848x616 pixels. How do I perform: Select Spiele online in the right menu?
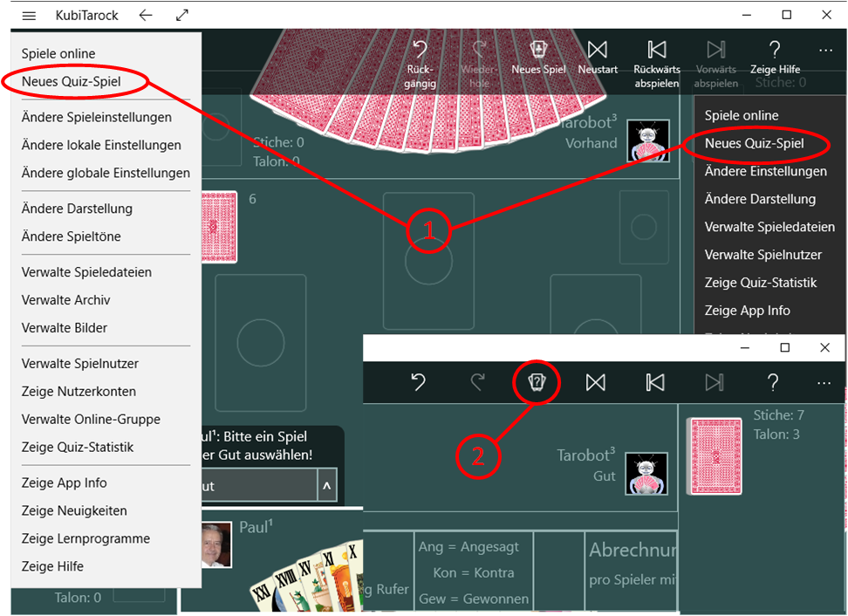click(742, 115)
